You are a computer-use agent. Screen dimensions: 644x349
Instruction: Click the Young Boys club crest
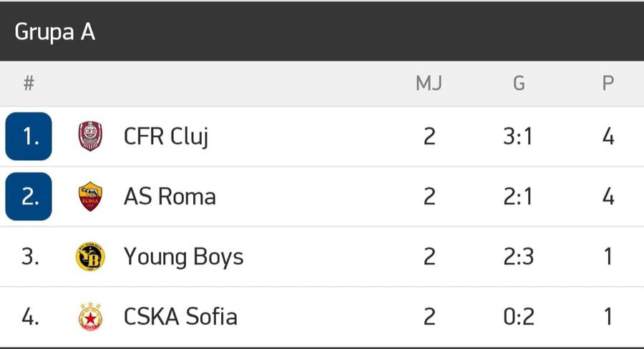90,257
